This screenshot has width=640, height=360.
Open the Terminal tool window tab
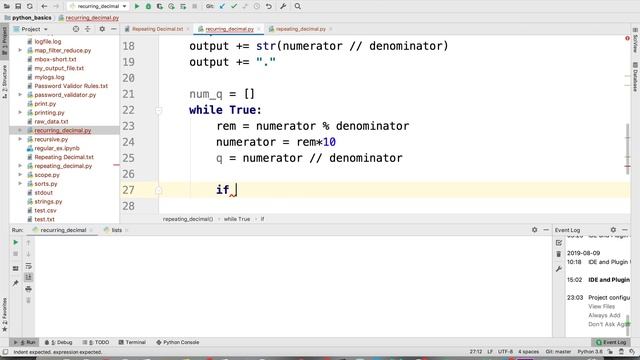[132, 342]
